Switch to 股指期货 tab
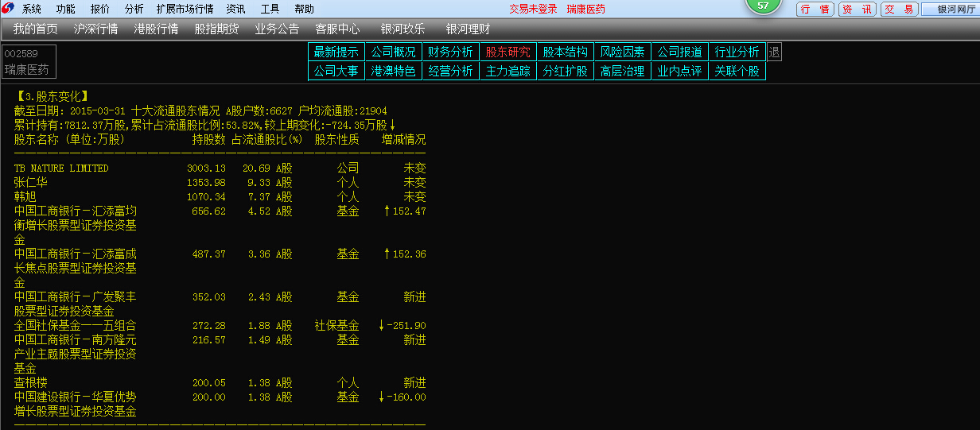Image resolution: width=980 pixels, height=430 pixels. pyautogui.click(x=216, y=29)
